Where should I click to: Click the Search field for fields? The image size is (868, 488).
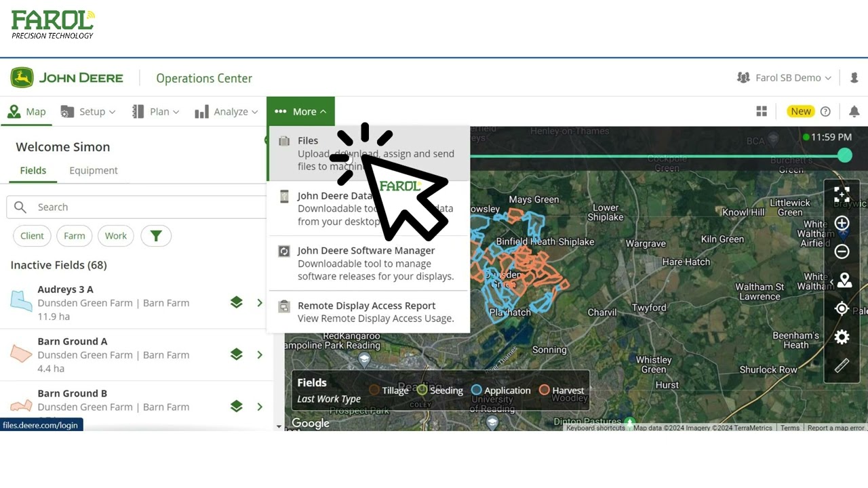(x=138, y=207)
